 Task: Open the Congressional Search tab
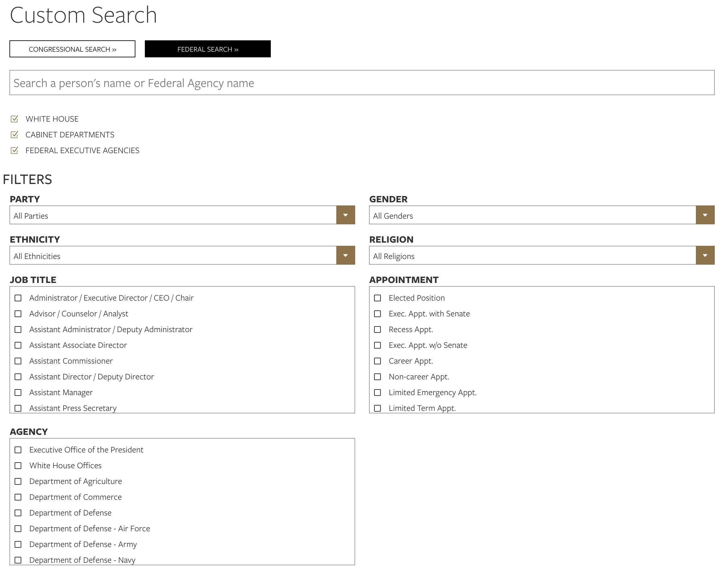pyautogui.click(x=72, y=49)
